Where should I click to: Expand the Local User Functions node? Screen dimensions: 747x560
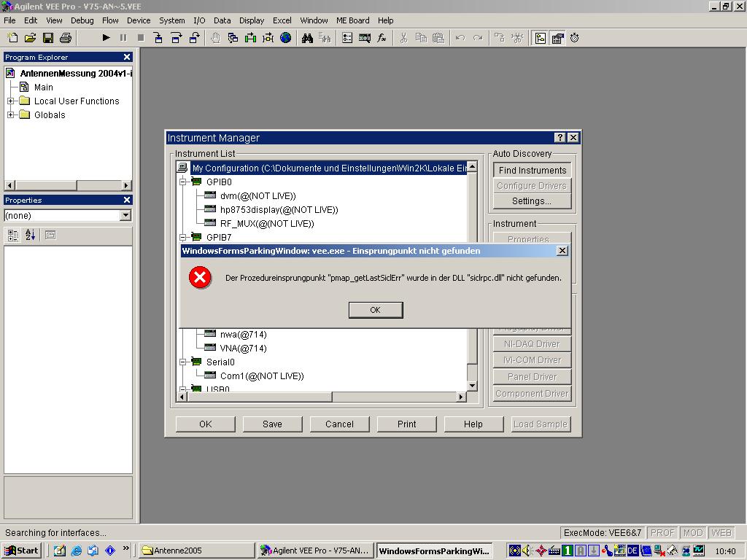coord(11,101)
